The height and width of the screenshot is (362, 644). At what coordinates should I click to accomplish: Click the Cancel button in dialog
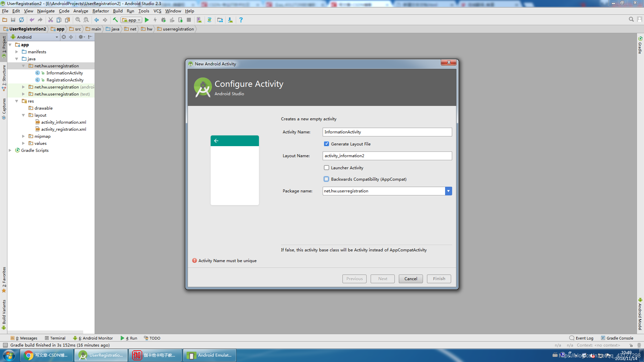click(x=411, y=279)
